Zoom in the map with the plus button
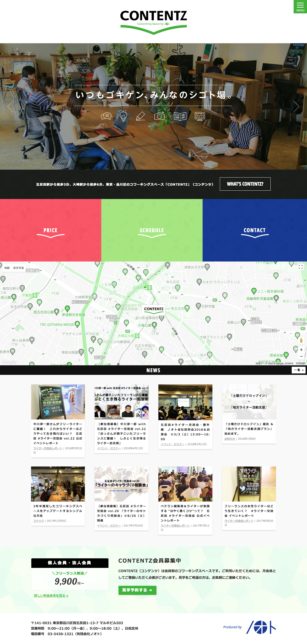Image resolution: width=307 pixels, height=644 pixels. (301, 350)
